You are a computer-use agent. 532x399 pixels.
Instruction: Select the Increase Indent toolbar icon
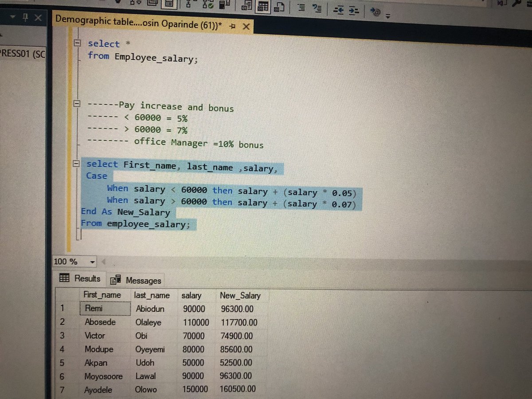(353, 9)
